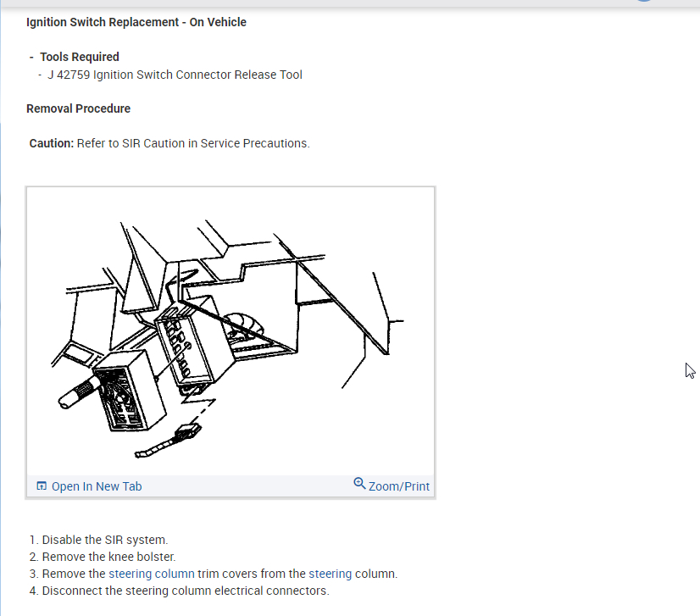This screenshot has height=616, width=700.
Task: Click step 'Disable the SIR system.'
Action: 105,540
